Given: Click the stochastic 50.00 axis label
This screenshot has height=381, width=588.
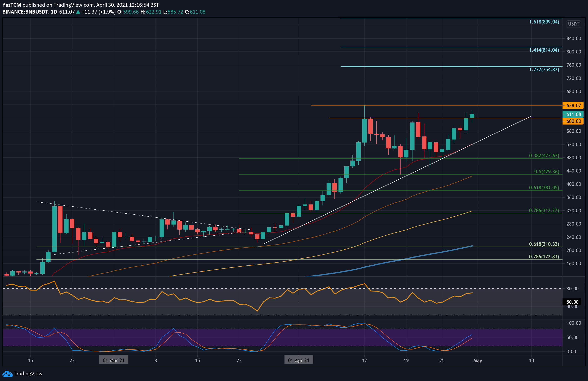Looking at the screenshot, I should tap(572, 337).
